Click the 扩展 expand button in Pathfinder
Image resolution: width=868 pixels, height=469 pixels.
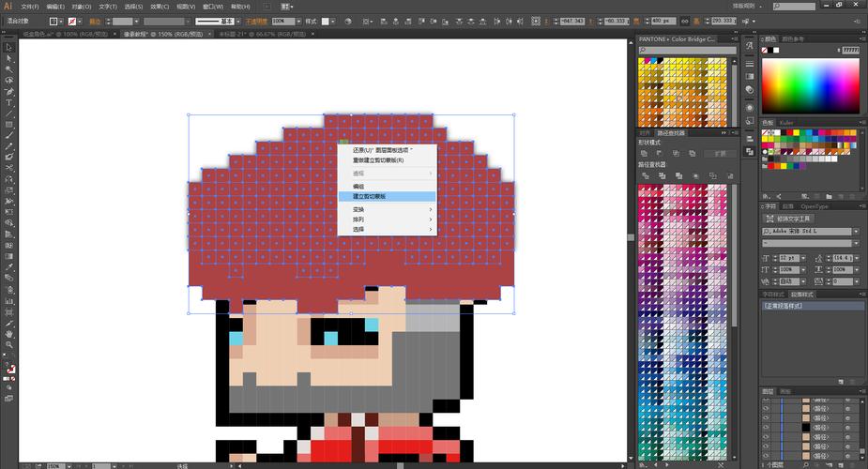click(719, 152)
